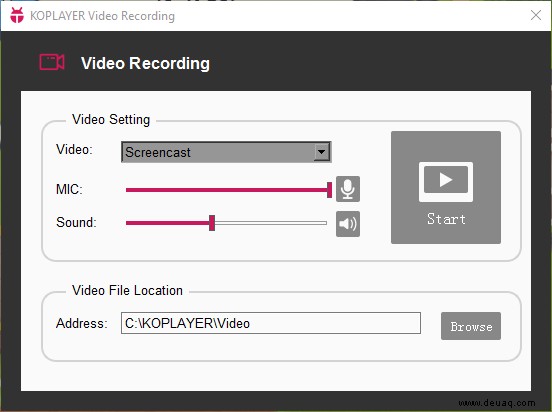Click the KOPLAYER logo in title bar

[17, 15]
